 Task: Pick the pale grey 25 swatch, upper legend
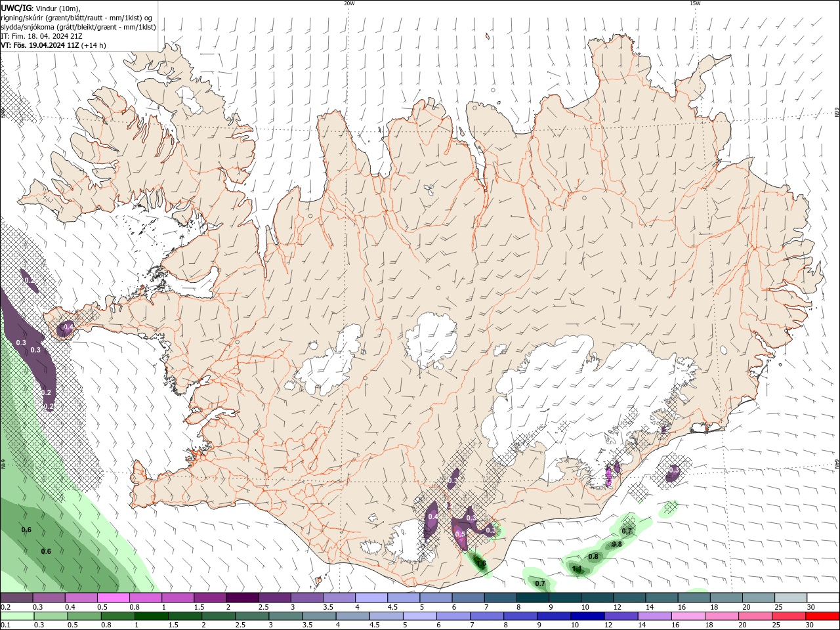pos(789,598)
